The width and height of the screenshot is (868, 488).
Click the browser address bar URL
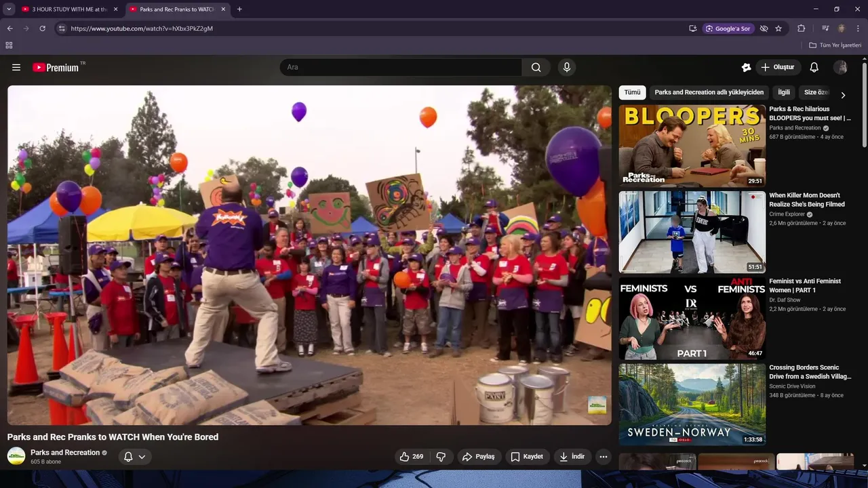point(142,28)
